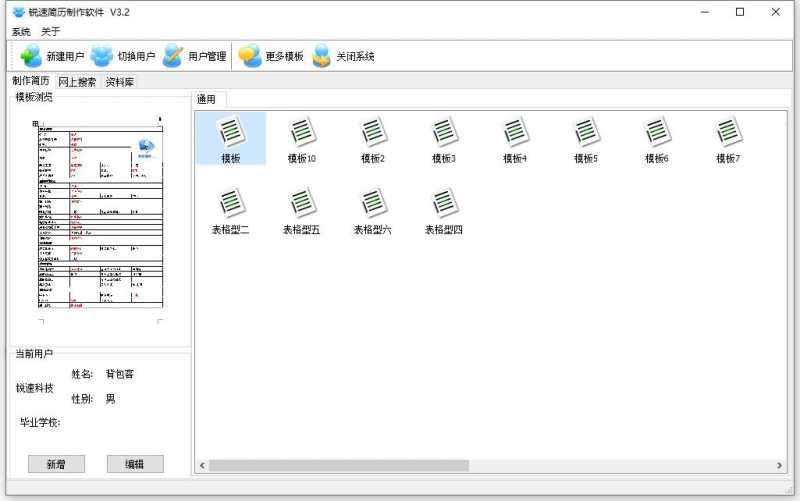Switch to the 资料库 tab
The image size is (800, 501).
120,82
